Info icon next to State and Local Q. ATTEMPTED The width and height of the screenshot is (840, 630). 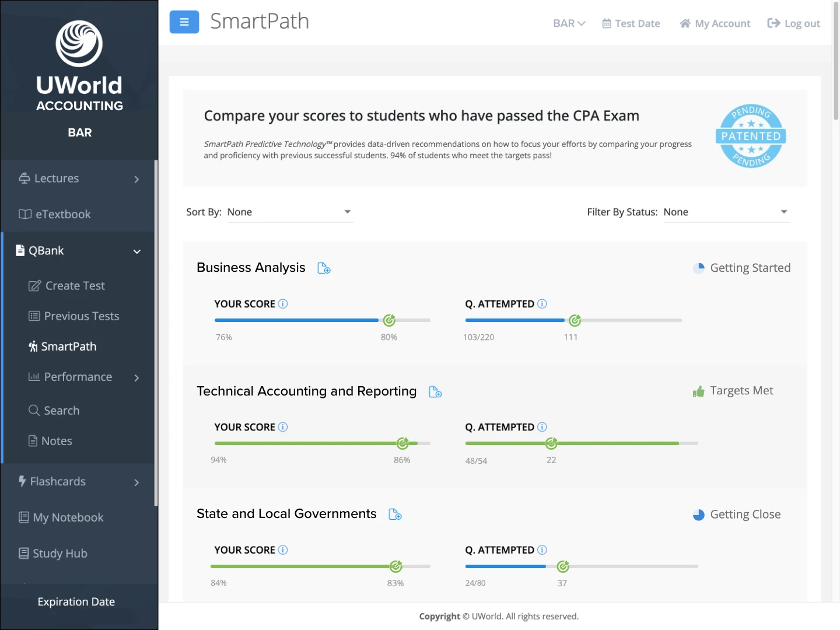click(x=542, y=550)
